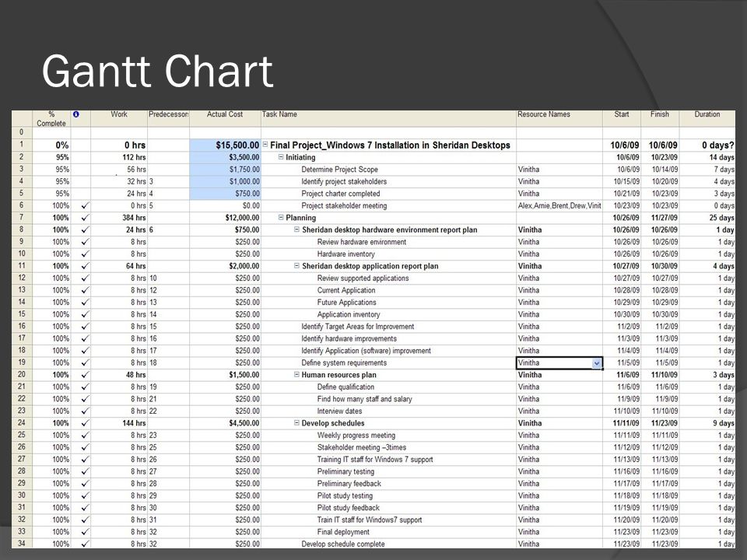Select the Resource Names column header
The height and width of the screenshot is (560, 747).
pyautogui.click(x=559, y=118)
